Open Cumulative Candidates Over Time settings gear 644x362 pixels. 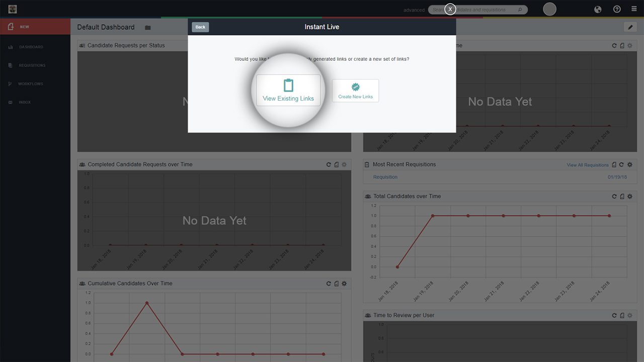[x=344, y=284]
